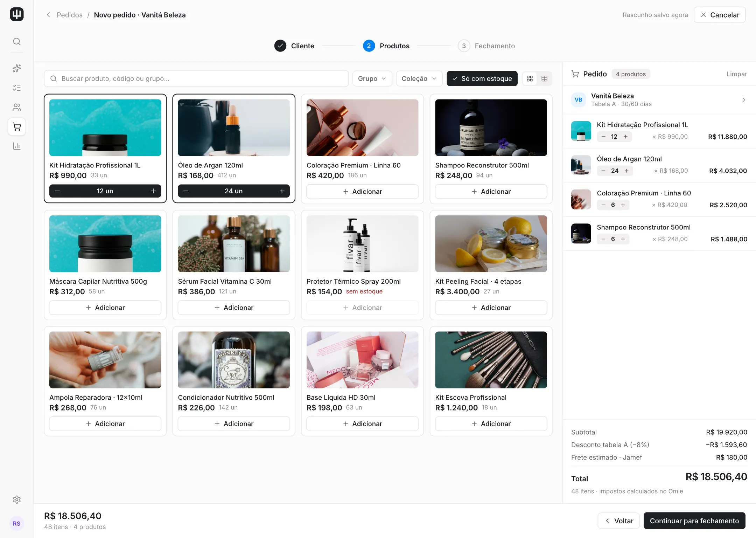
Task: Click Rascunho salvo agora status
Action: pyautogui.click(x=655, y=15)
